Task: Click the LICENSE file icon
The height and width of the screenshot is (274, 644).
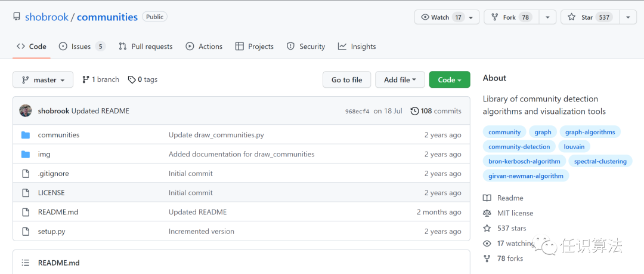Action: pyautogui.click(x=26, y=193)
